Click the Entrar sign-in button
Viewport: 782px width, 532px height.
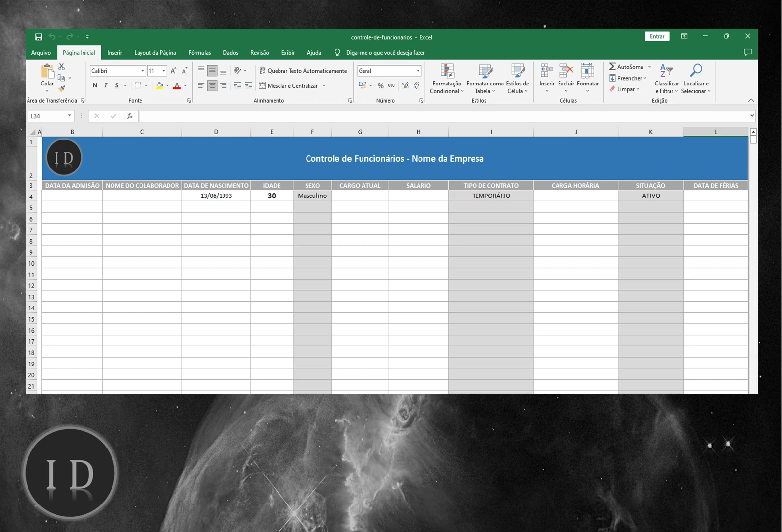click(657, 37)
